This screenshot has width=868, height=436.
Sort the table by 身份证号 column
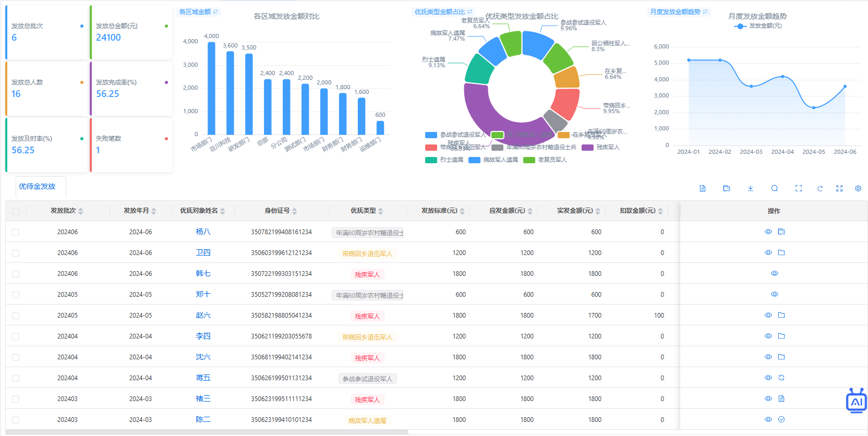coord(294,211)
